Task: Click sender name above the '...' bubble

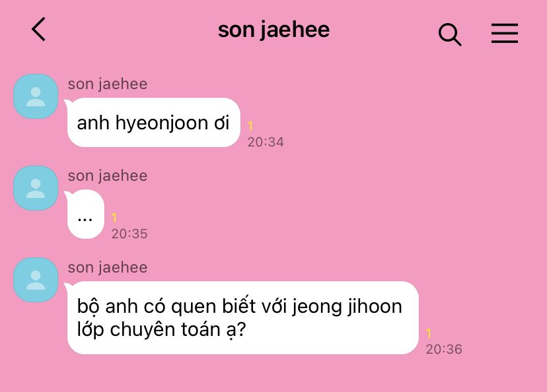Action: coord(108,176)
